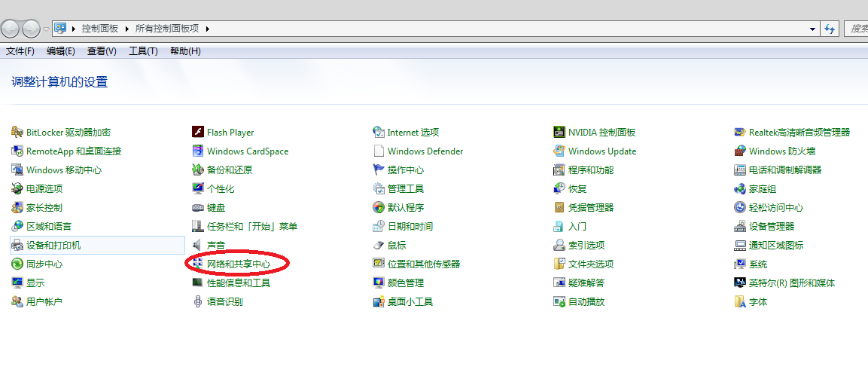Viewport: 868px width, 388px height.
Task: Open the 日期和时间 link
Action: 410,226
